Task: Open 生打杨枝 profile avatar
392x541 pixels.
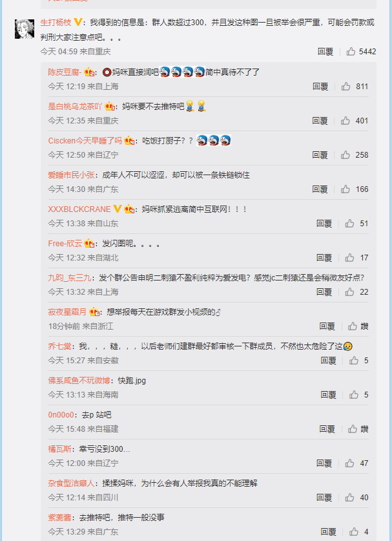Action: click(x=25, y=29)
